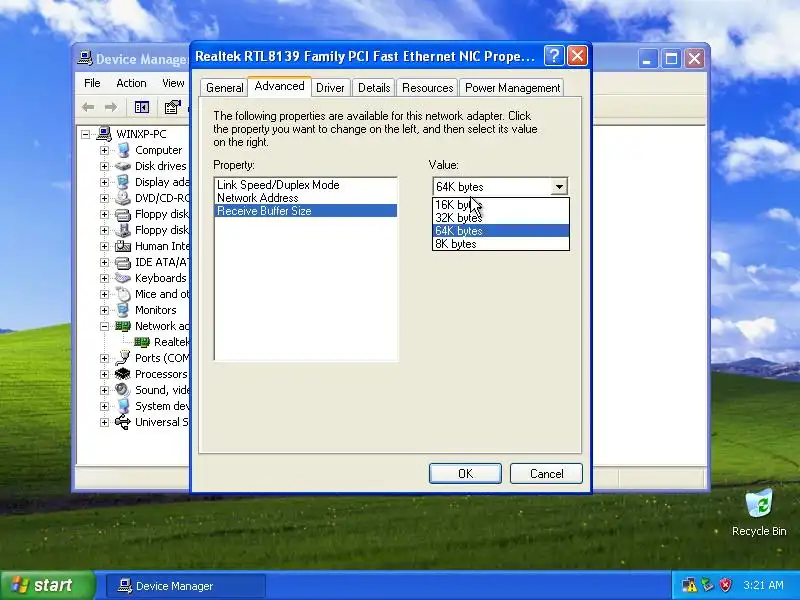Confirm with the OK button
800x600 pixels.
(465, 473)
